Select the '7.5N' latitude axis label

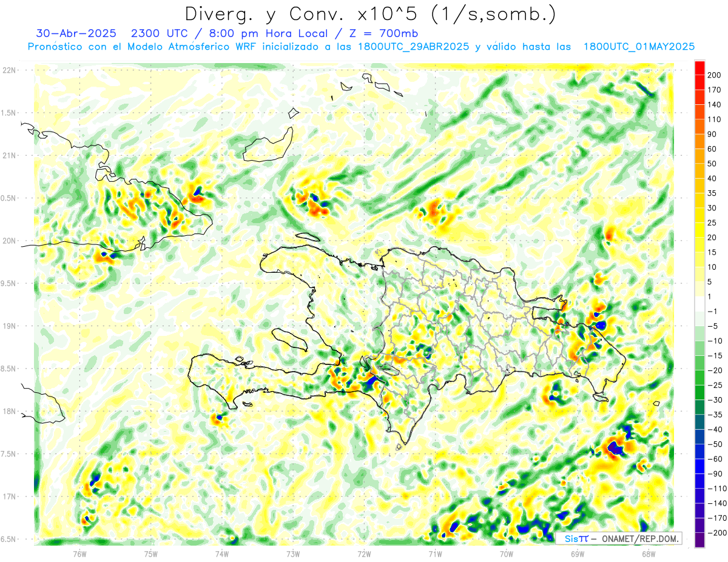[x=9, y=454]
